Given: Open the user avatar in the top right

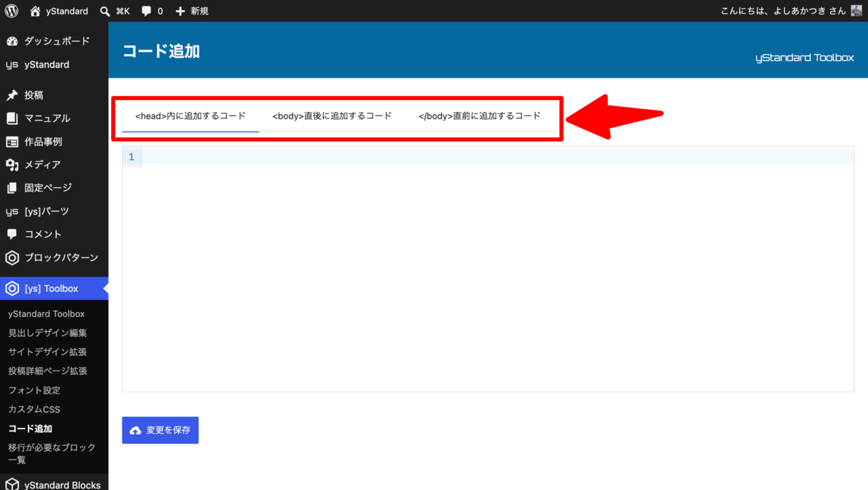Looking at the screenshot, I should (857, 11).
